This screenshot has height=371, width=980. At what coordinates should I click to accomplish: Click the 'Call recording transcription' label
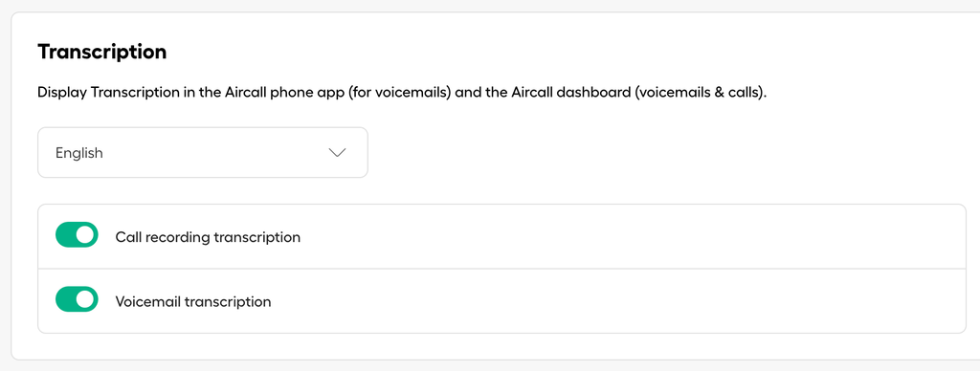tap(208, 237)
